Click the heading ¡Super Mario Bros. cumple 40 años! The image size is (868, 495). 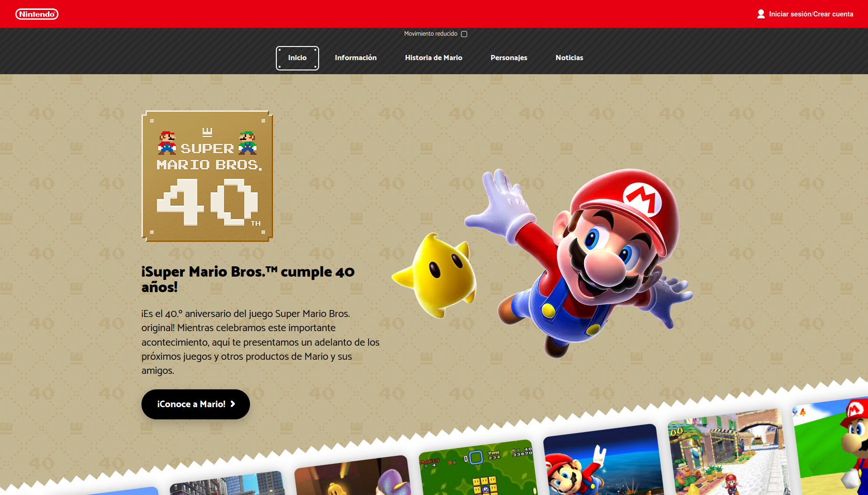[x=248, y=279]
